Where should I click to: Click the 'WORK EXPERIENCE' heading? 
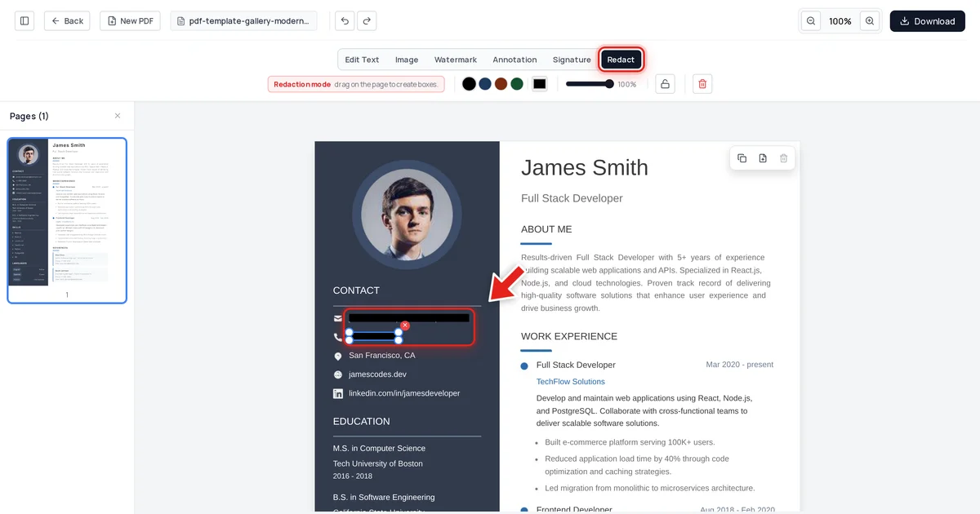click(x=569, y=336)
